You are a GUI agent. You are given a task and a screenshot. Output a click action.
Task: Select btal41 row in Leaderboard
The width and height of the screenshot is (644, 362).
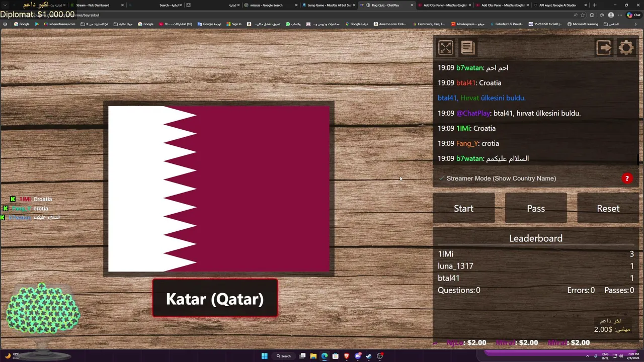tap(536, 278)
